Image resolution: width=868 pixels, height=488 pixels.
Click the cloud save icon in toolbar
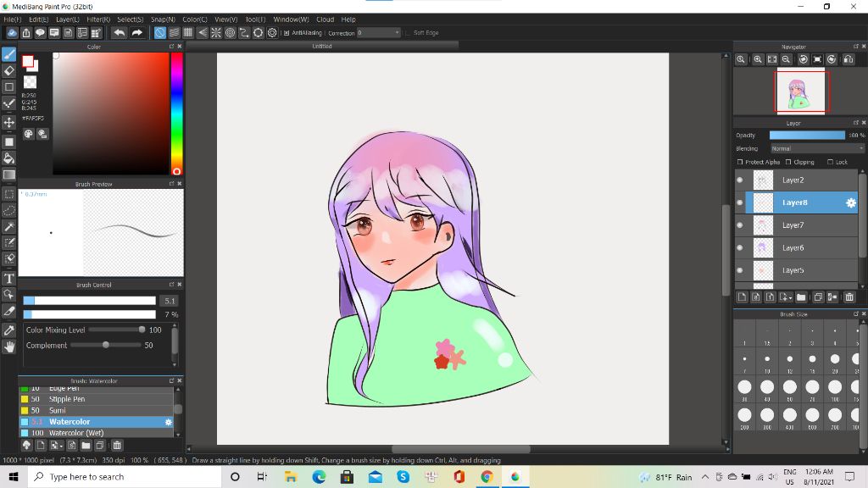click(x=12, y=33)
